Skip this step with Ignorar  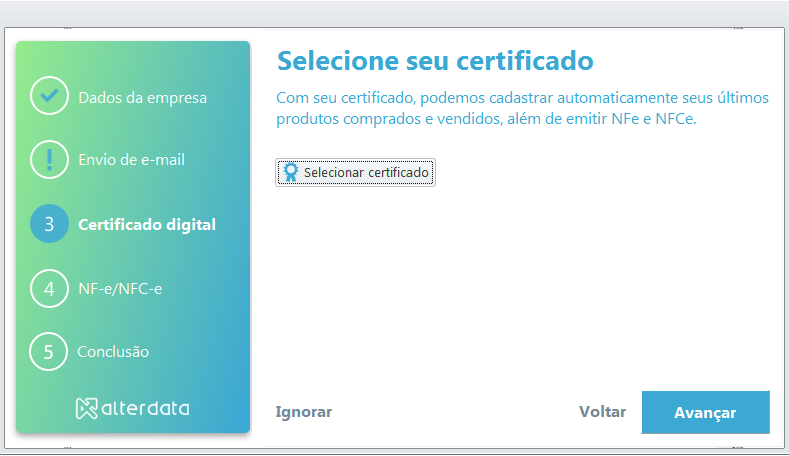[303, 412]
